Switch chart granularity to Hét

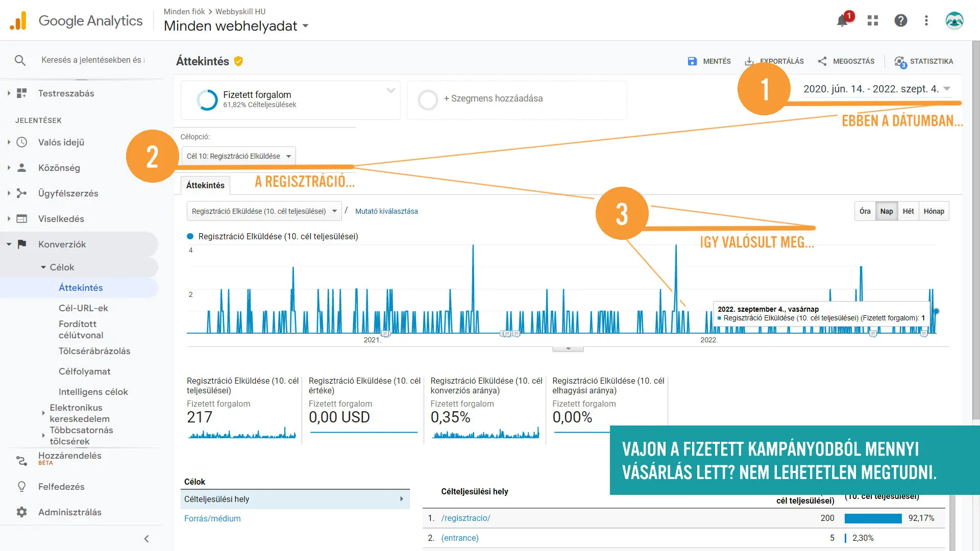(x=908, y=211)
